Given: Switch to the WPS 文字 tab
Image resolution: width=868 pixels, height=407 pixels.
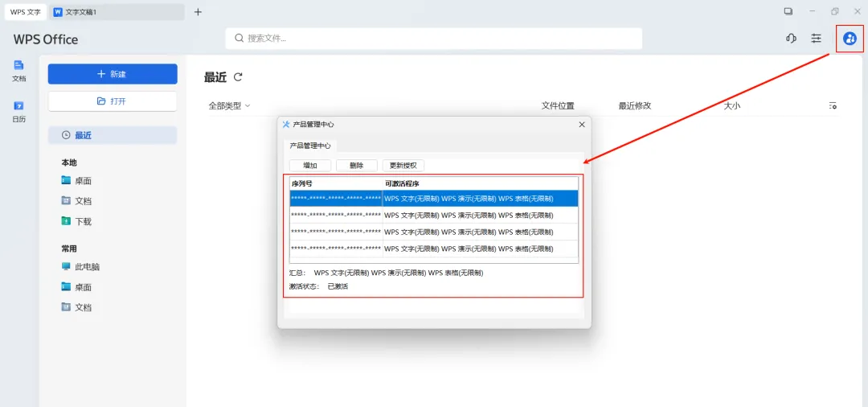Looking at the screenshot, I should 25,11.
